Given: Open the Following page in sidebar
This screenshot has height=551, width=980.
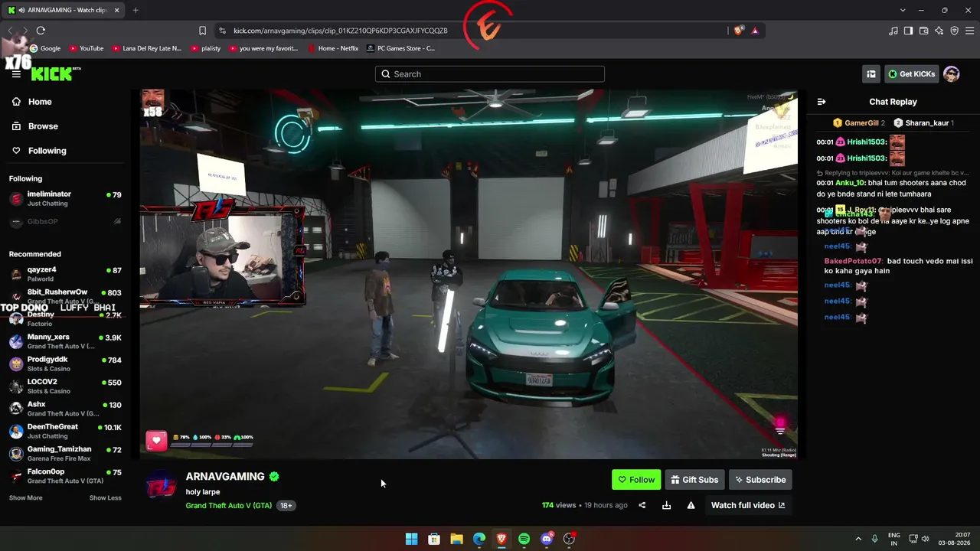Looking at the screenshot, I should (47, 151).
